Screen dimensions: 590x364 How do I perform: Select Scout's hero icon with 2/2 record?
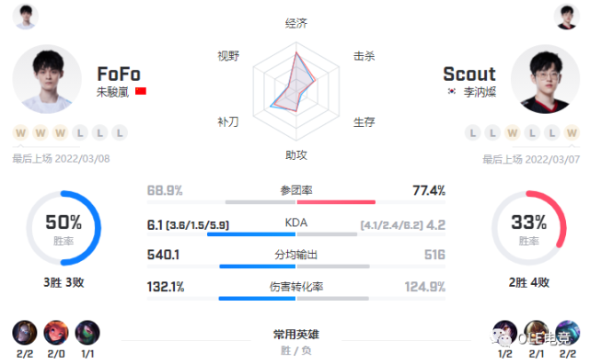point(567,333)
